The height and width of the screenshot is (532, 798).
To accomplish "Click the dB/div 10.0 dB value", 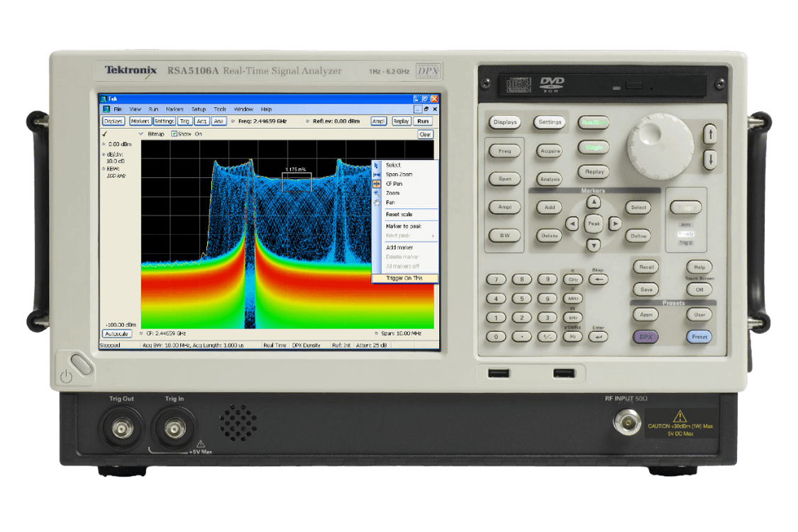I will click(116, 161).
